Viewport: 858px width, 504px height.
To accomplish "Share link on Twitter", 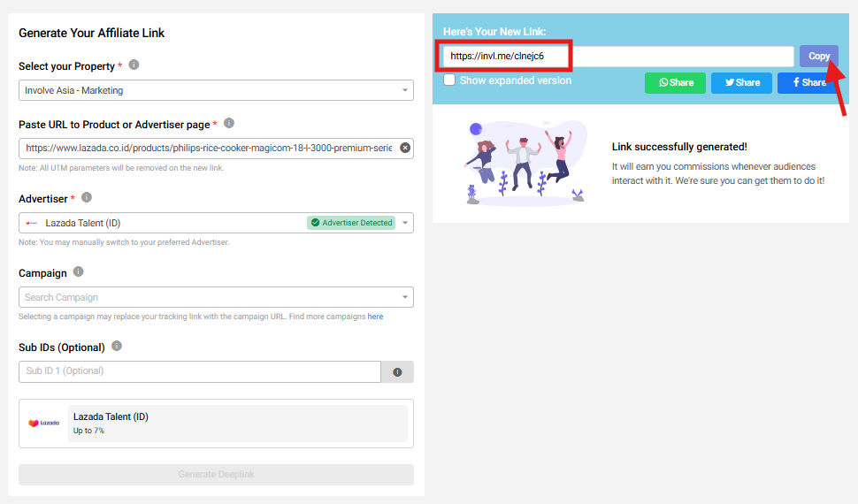I will click(742, 83).
